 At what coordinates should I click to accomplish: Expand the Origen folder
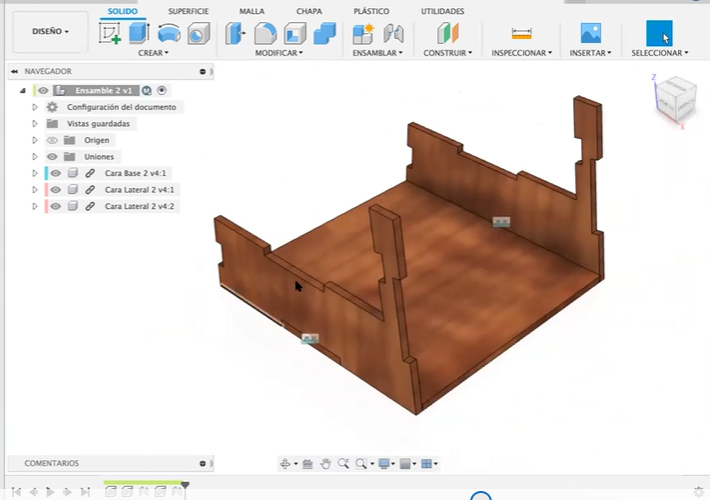click(35, 140)
